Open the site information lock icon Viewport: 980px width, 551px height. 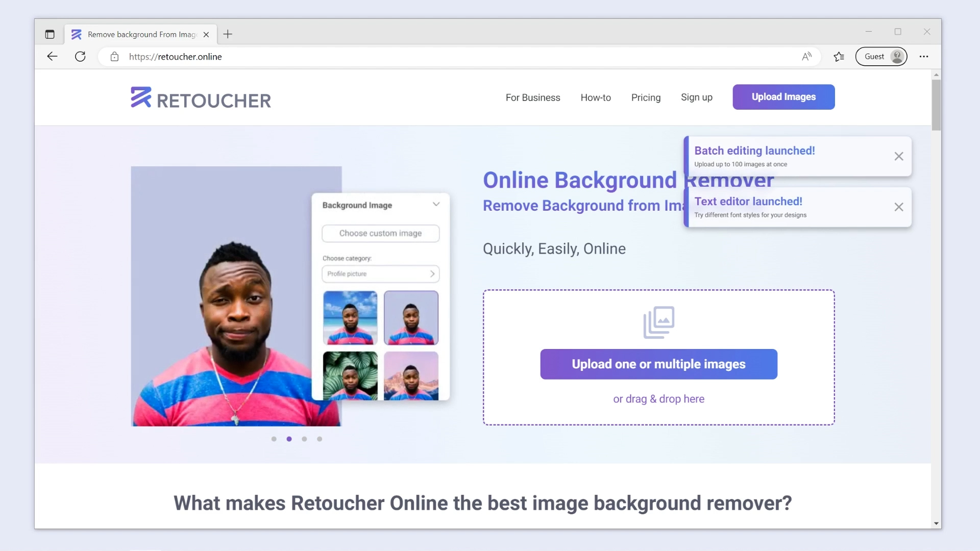coord(114,57)
